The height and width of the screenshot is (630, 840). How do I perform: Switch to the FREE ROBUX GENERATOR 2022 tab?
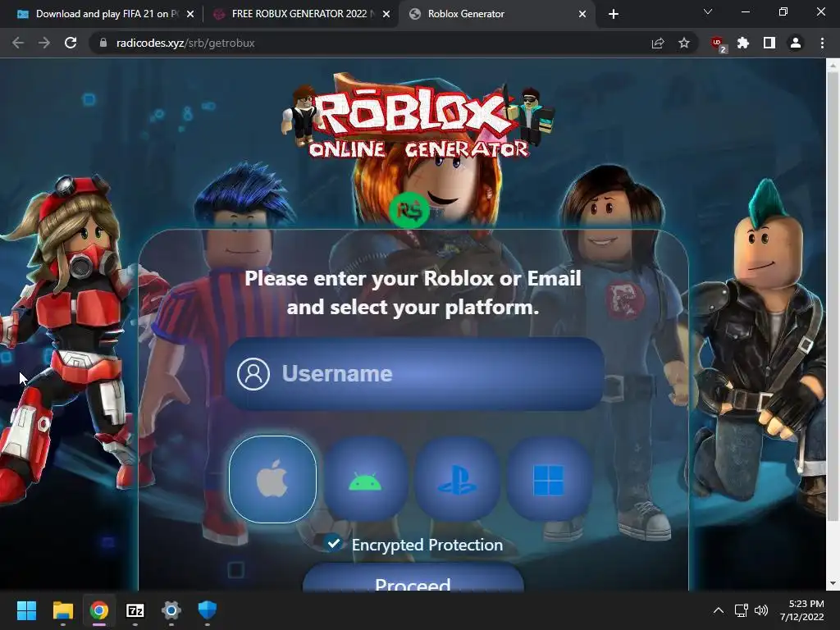pyautogui.click(x=301, y=14)
